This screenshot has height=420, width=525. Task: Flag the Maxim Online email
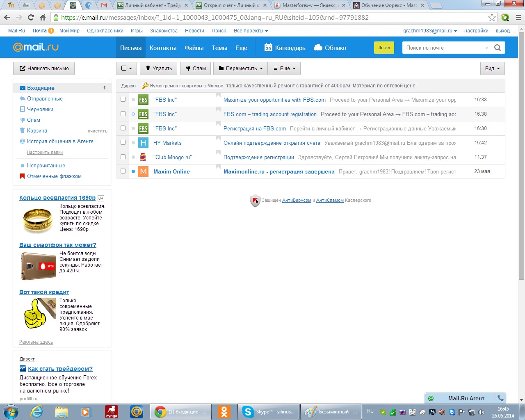(218, 167)
